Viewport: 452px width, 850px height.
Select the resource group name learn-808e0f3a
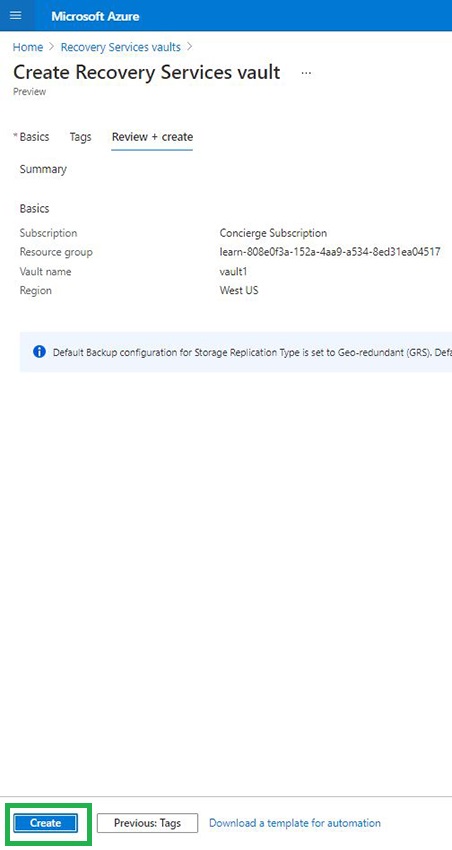[x=330, y=252]
